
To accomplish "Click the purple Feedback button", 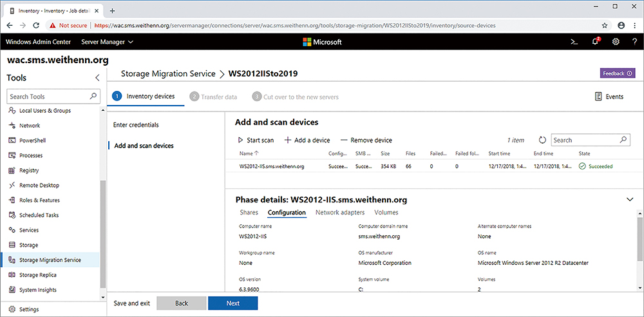I will coord(618,73).
